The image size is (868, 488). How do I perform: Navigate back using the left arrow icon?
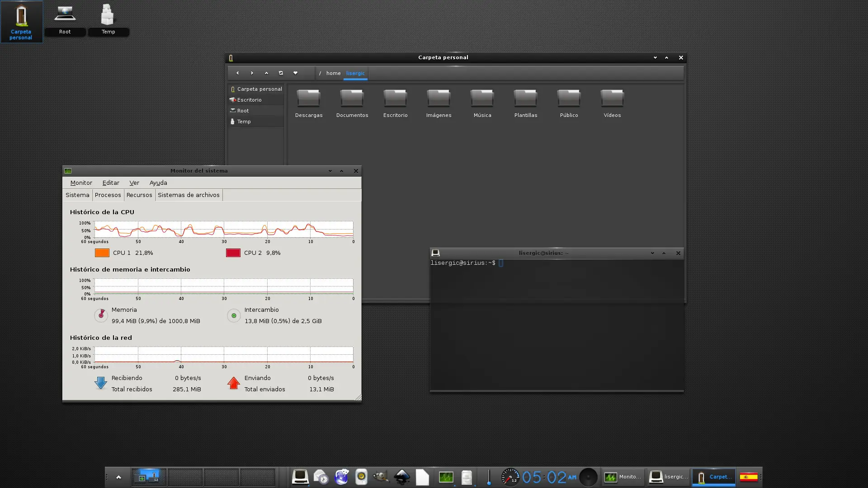[x=237, y=73]
